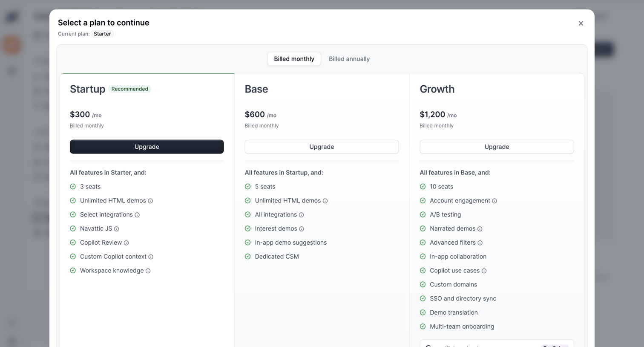Screen dimensions: 644x347
Task: Click info icon beside Base plan's Unlimited HTML demos
Action: tap(325, 201)
